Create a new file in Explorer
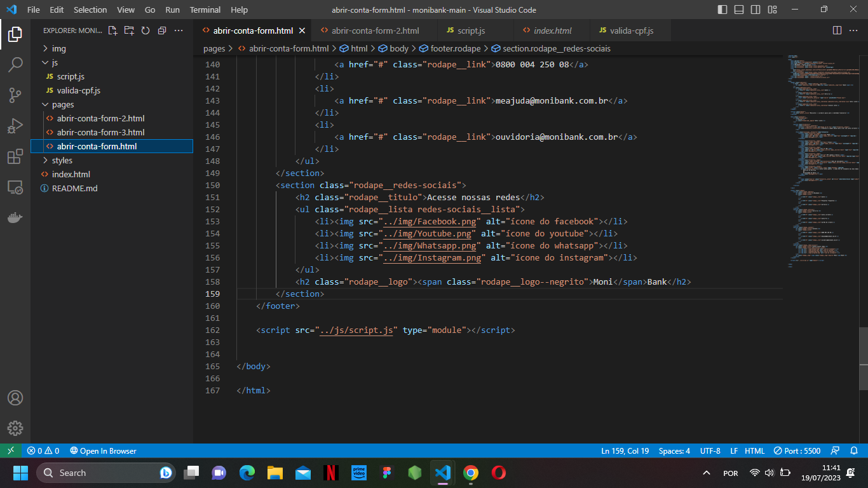The image size is (868, 488). [112, 30]
